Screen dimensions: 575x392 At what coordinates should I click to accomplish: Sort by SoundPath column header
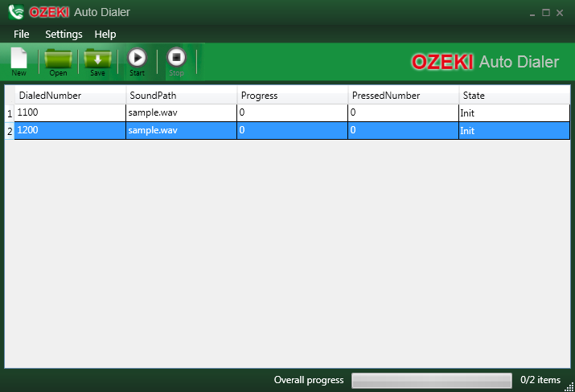pyautogui.click(x=181, y=96)
